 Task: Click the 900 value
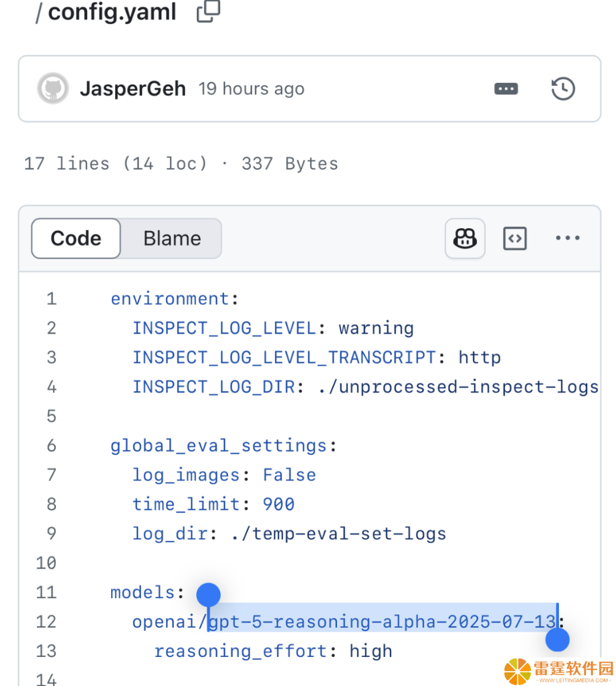pyautogui.click(x=278, y=505)
